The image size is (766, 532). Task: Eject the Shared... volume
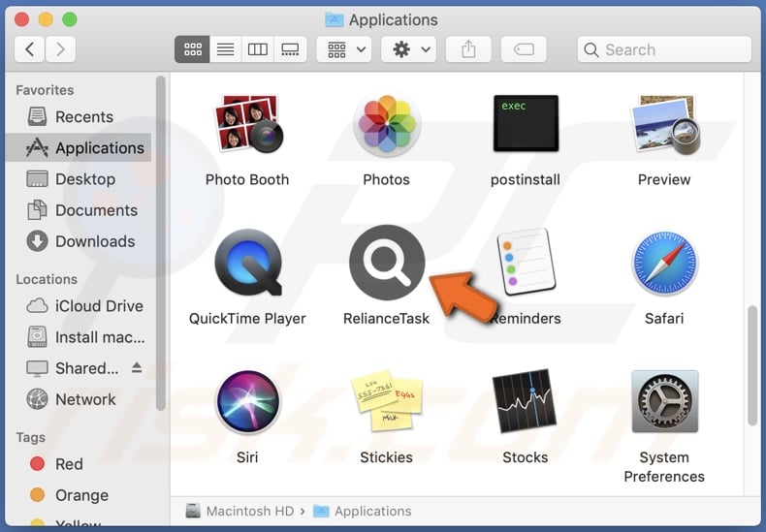(137, 368)
